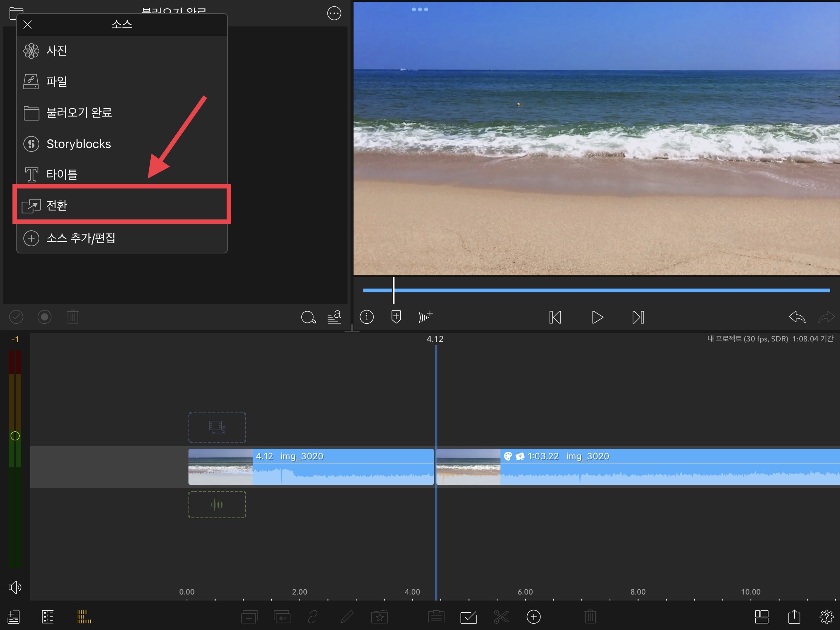The width and height of the screenshot is (840, 630).
Task: Click the voiceover record icon
Action: 425,317
